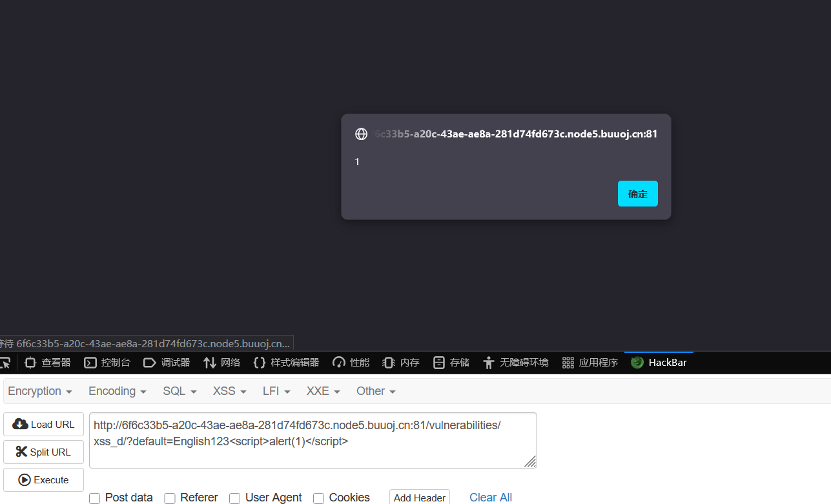Enable the Referer checkbox
The height and width of the screenshot is (504, 831).
(x=170, y=498)
